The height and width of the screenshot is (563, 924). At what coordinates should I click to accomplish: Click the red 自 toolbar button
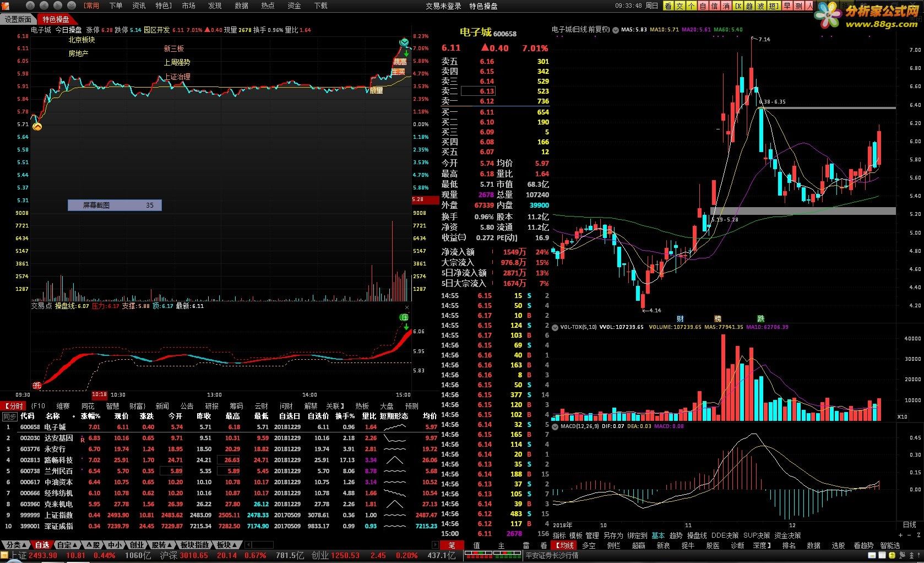coord(703,6)
